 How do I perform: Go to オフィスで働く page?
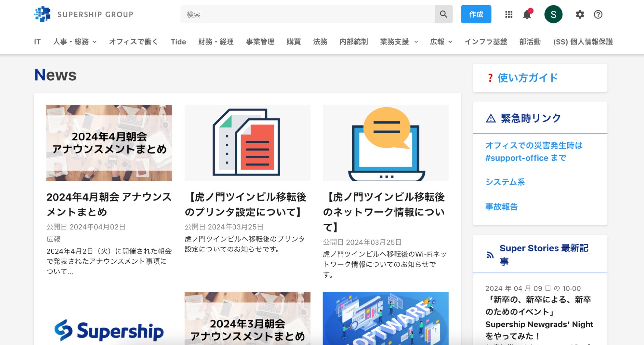pos(133,42)
